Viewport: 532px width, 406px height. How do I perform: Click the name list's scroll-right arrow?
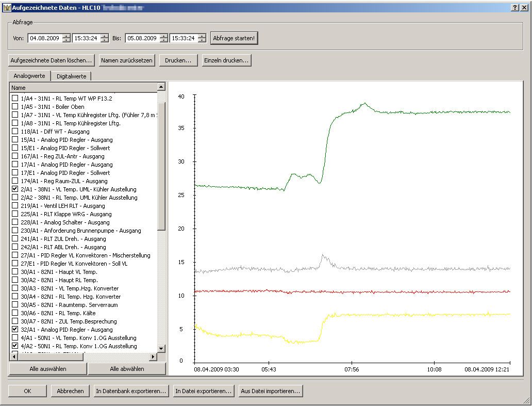coord(153,357)
